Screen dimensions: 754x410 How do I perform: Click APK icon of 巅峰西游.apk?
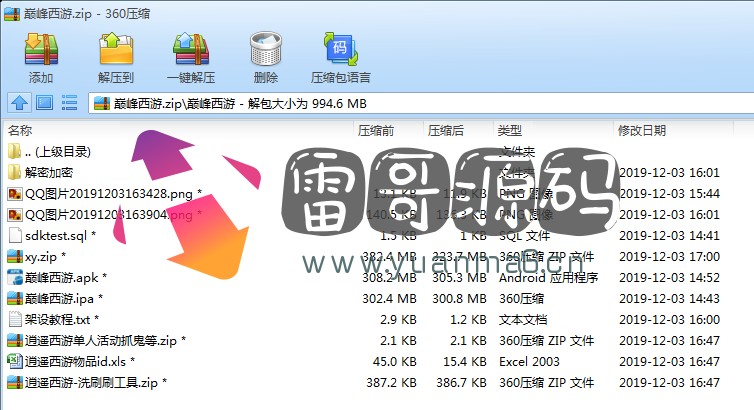(x=15, y=277)
